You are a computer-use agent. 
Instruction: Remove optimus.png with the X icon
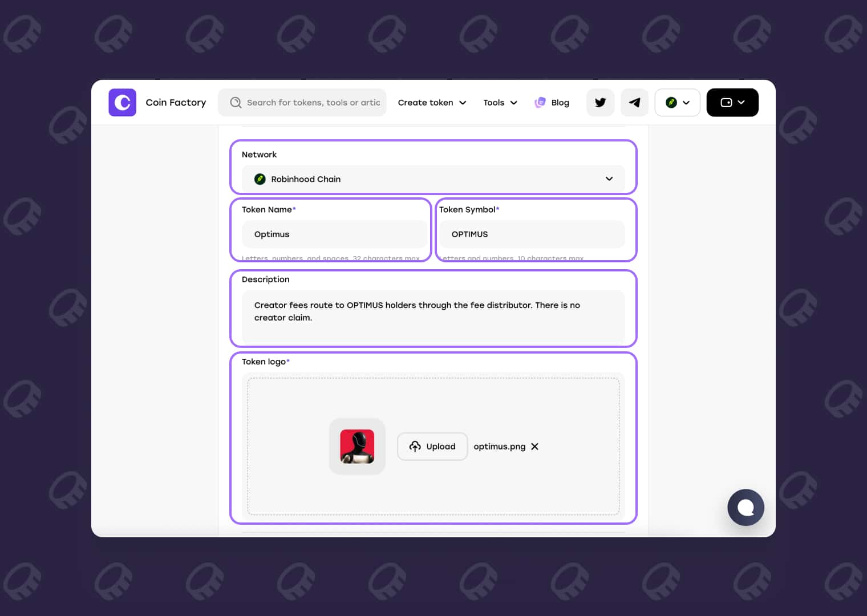pyautogui.click(x=534, y=447)
